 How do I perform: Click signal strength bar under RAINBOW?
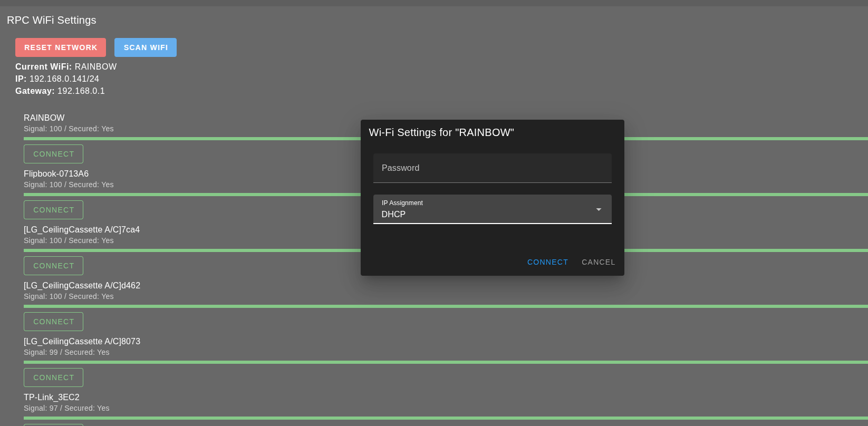coord(446,139)
